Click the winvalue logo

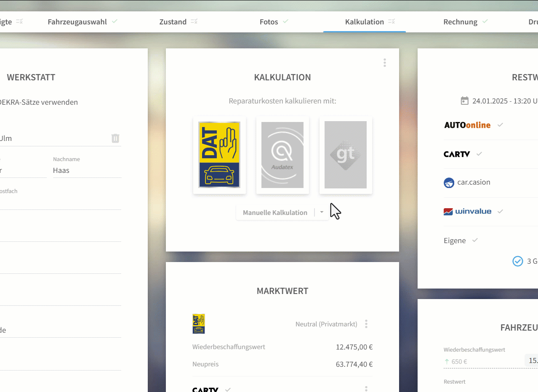coord(467,211)
